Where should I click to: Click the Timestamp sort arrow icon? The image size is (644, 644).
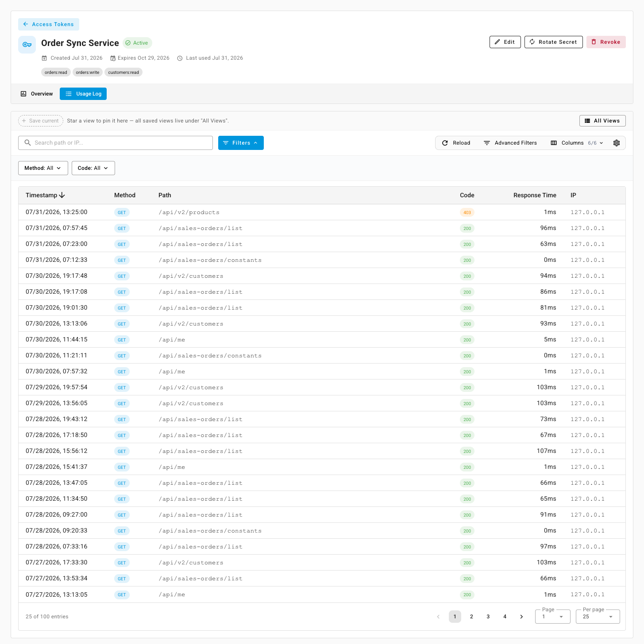click(x=62, y=195)
